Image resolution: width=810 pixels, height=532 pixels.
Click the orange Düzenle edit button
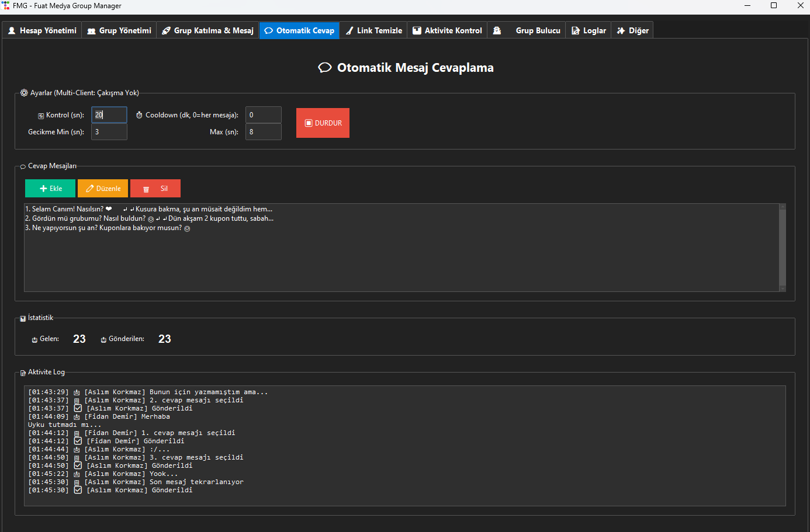tap(103, 189)
